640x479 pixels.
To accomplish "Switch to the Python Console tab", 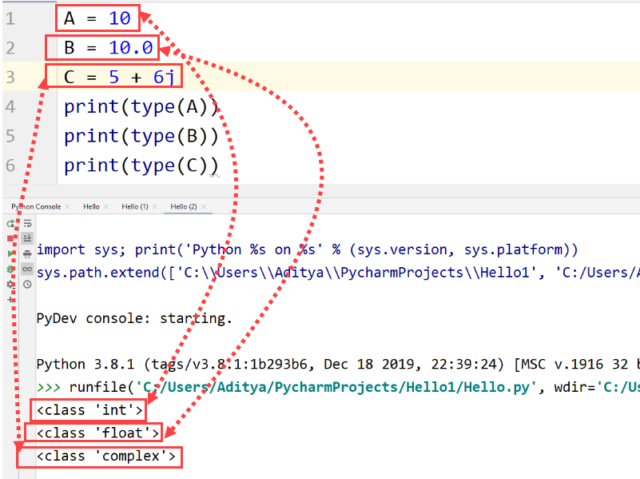I will 36,205.
